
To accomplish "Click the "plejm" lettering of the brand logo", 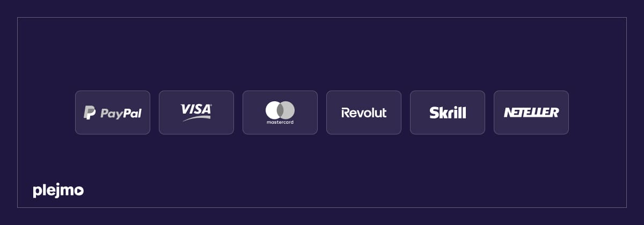I will [52, 191].
